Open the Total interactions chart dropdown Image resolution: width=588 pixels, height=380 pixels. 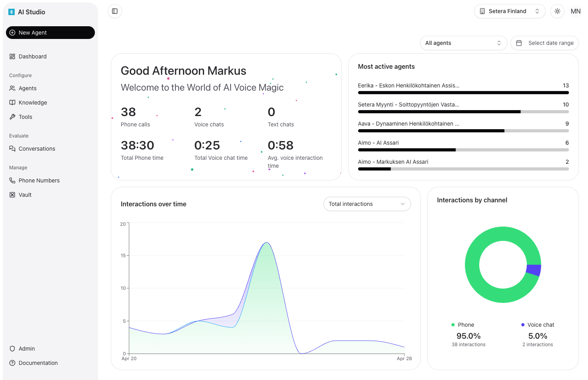[x=367, y=204]
